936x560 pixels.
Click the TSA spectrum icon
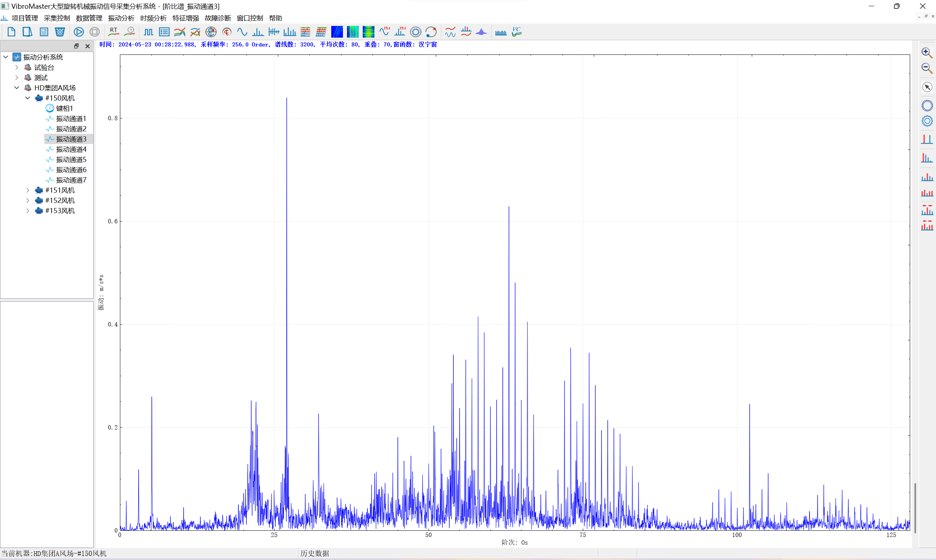[400, 32]
